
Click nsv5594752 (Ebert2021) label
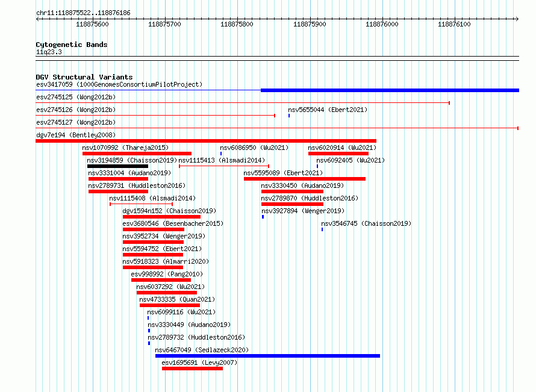point(162,249)
